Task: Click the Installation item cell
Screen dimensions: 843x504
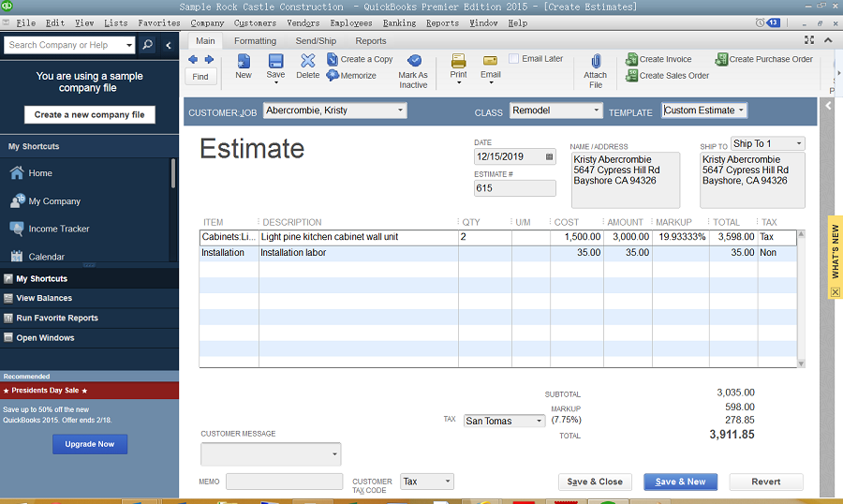Action: tap(229, 253)
